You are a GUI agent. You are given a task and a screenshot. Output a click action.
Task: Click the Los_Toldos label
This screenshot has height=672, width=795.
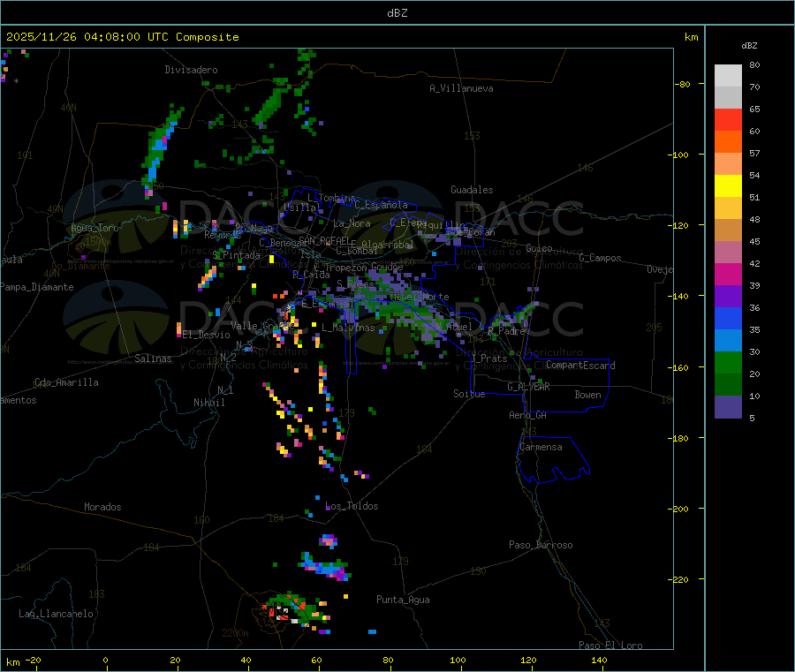pyautogui.click(x=352, y=506)
